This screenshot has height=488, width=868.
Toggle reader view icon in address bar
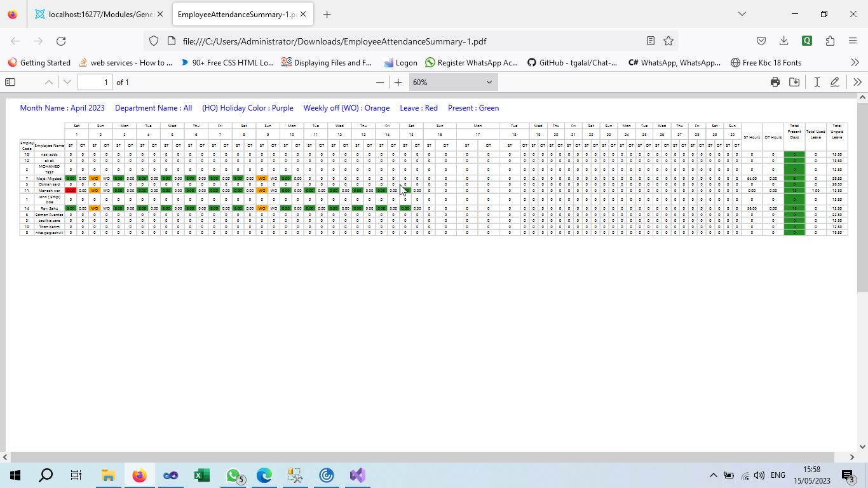click(x=651, y=41)
